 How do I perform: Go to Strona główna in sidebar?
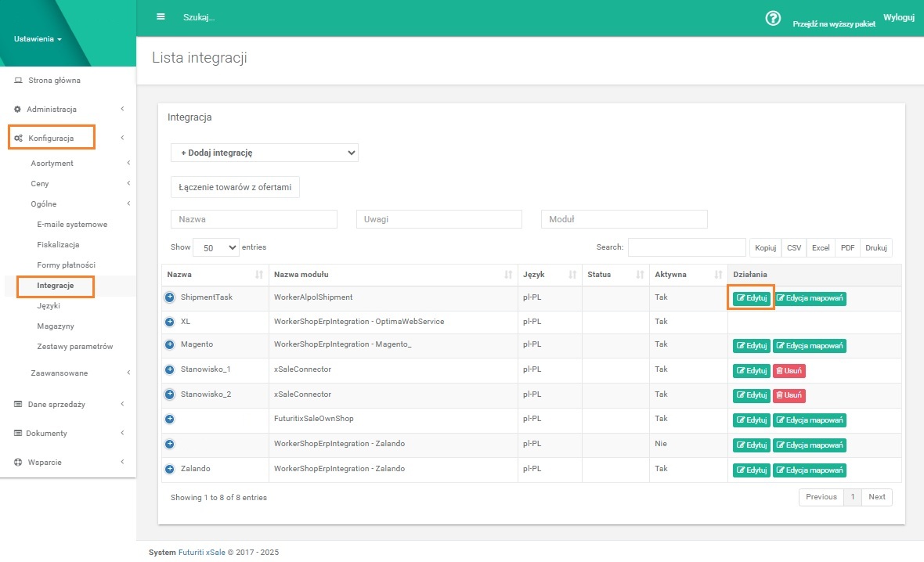click(x=54, y=80)
